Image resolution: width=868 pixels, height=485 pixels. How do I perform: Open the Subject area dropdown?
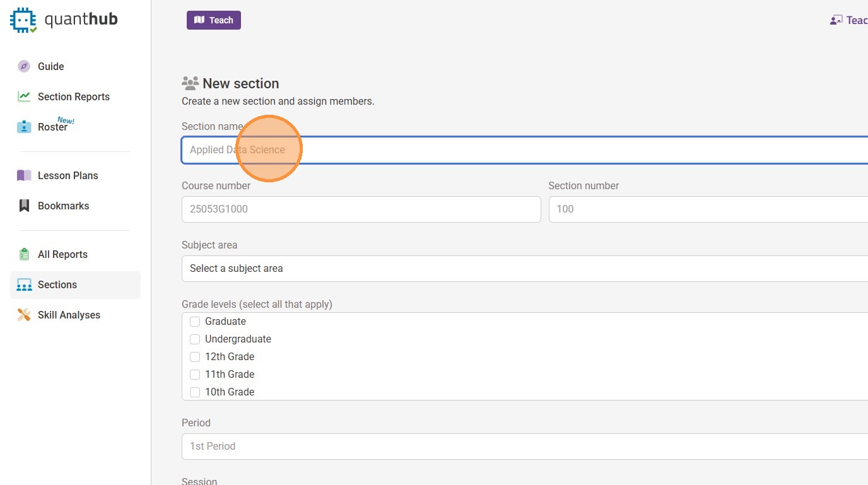click(524, 269)
